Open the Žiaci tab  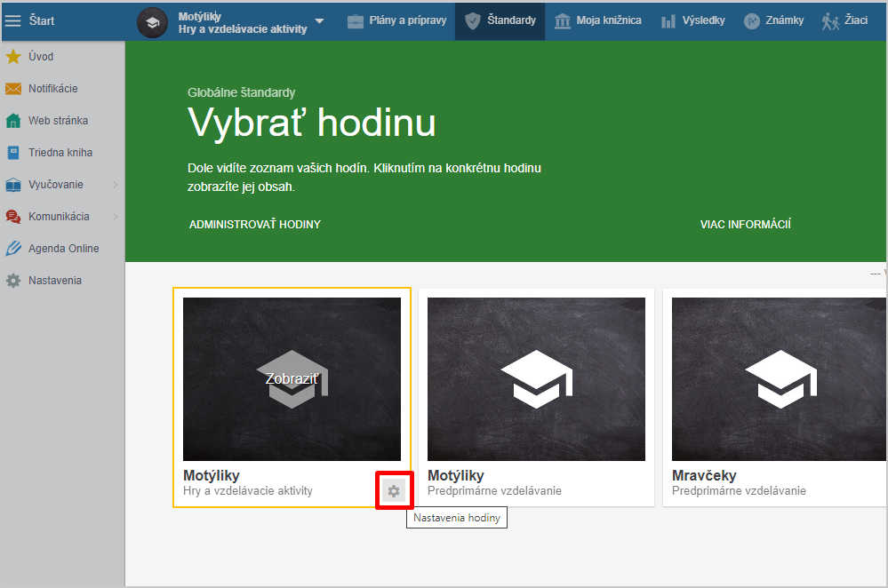coord(845,21)
